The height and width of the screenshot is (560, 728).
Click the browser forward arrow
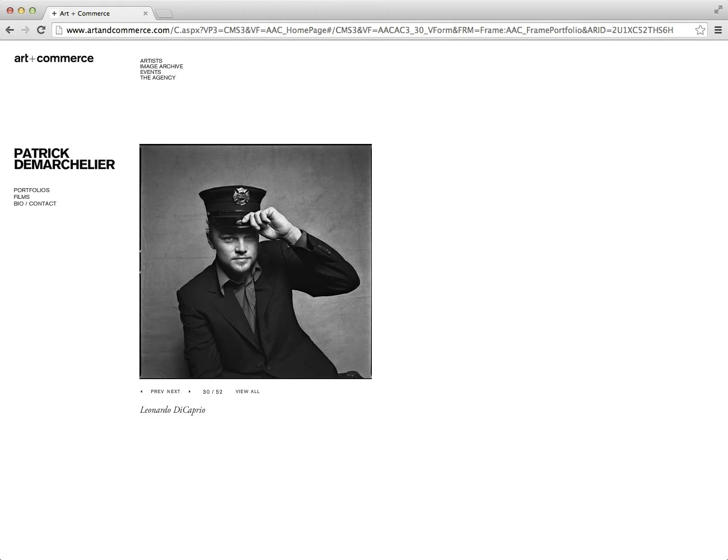tap(25, 30)
